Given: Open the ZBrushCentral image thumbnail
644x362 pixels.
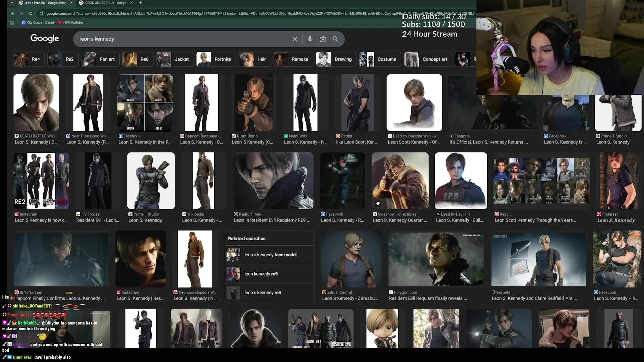Looking at the screenshot, I should point(351,259).
